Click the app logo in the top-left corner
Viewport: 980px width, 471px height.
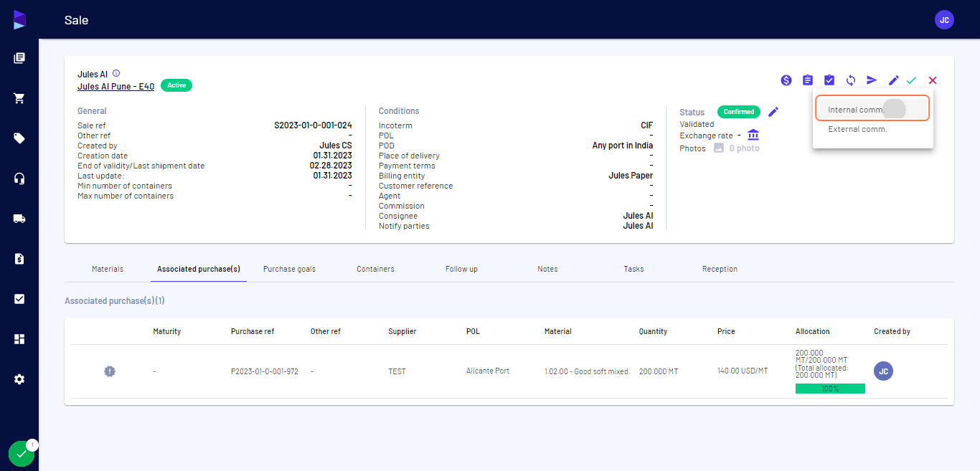click(19, 20)
